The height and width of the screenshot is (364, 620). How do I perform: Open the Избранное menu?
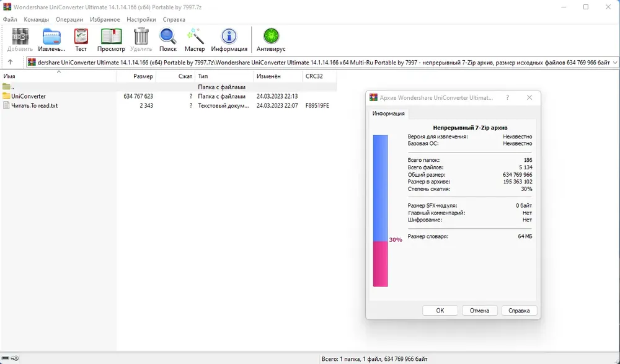coord(105,19)
